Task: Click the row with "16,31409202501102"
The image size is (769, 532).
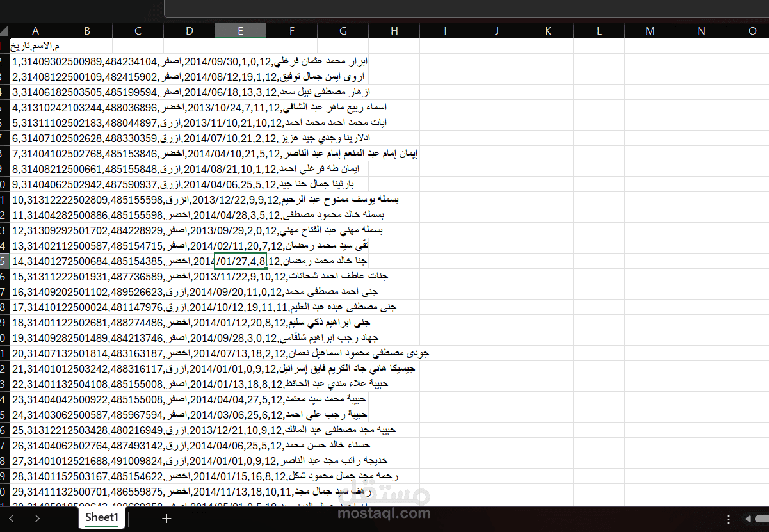Action: pyautogui.click(x=195, y=292)
